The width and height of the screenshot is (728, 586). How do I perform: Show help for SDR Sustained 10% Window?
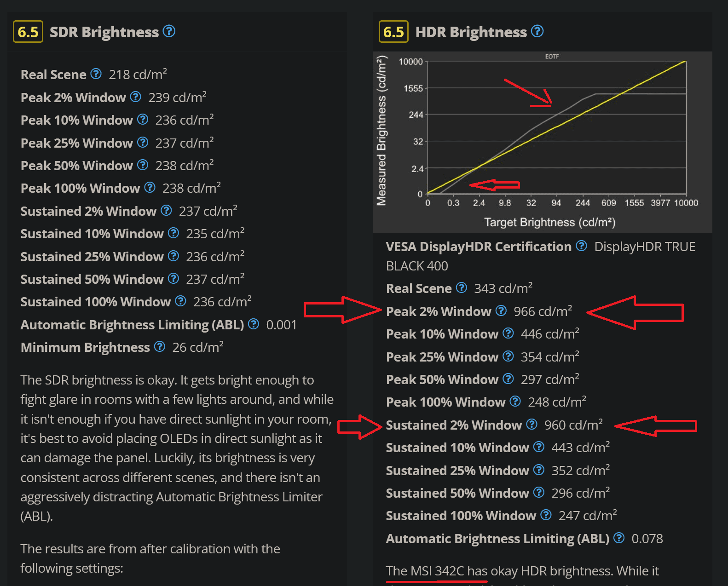[173, 233]
